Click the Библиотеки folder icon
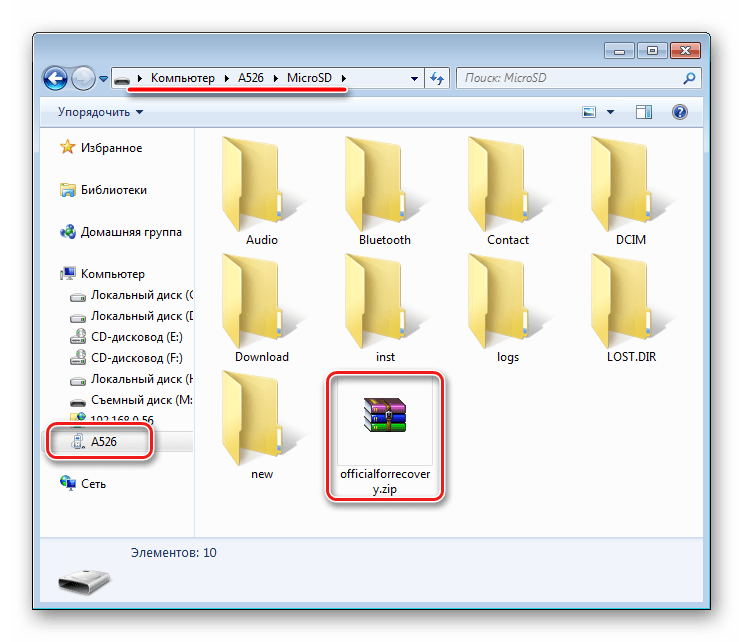Image resolution: width=743 pixels, height=642 pixels. coord(68,190)
